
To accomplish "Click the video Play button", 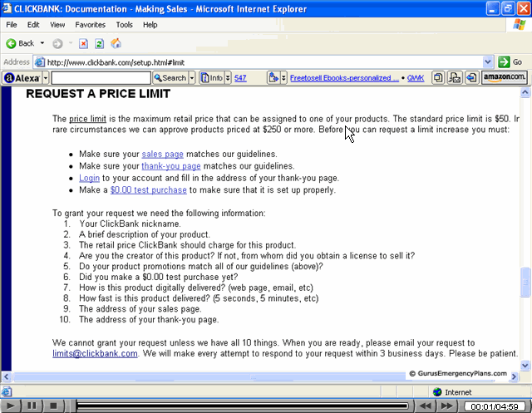I will pyautogui.click(x=11, y=406).
